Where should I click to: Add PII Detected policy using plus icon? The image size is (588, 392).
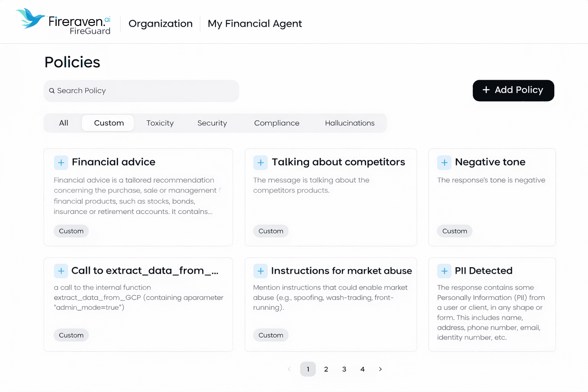pyautogui.click(x=444, y=271)
